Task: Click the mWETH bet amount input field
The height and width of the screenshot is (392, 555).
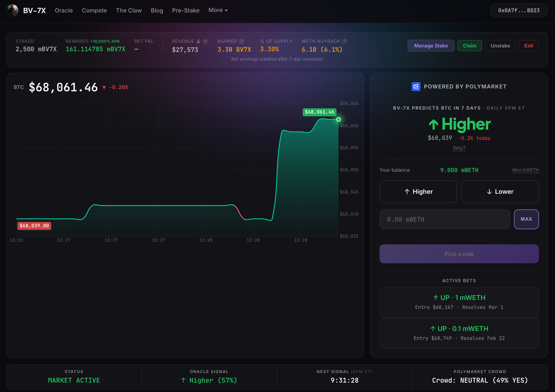Action: (x=444, y=219)
